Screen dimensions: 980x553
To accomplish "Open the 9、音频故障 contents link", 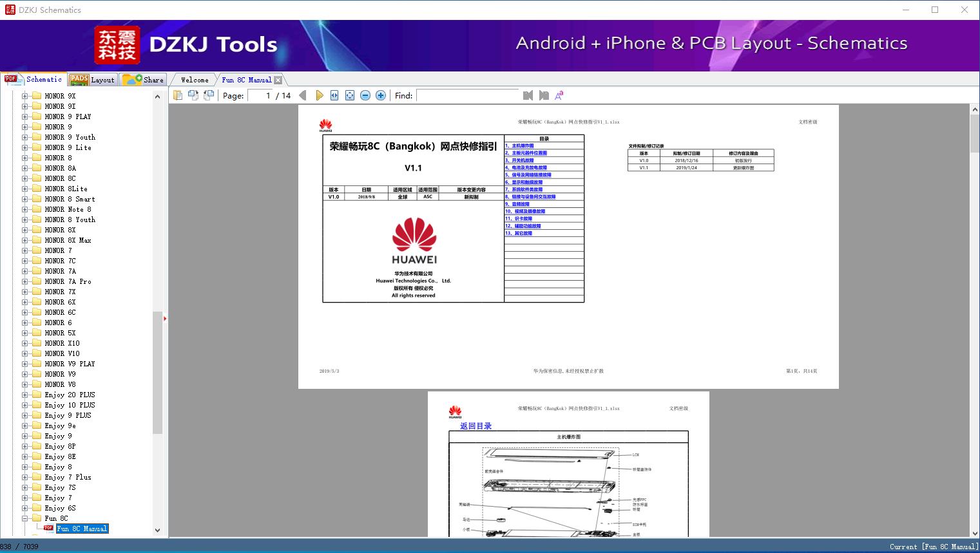I will [517, 204].
